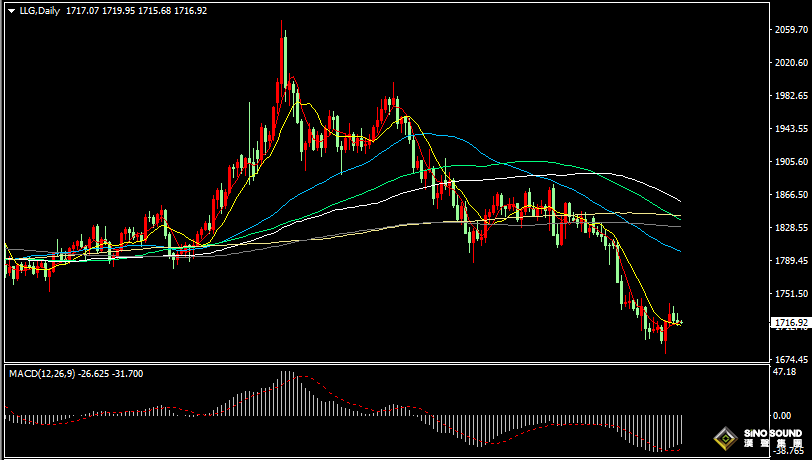Click price axis level 1674.45
This screenshot has width=812, height=460.
pyautogui.click(x=791, y=360)
